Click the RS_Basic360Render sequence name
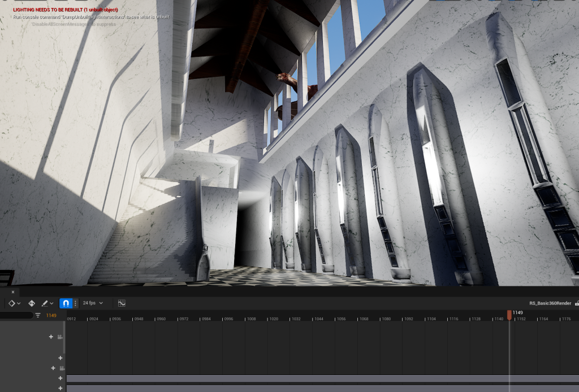Screen dimensions: 579x392 click(550, 303)
